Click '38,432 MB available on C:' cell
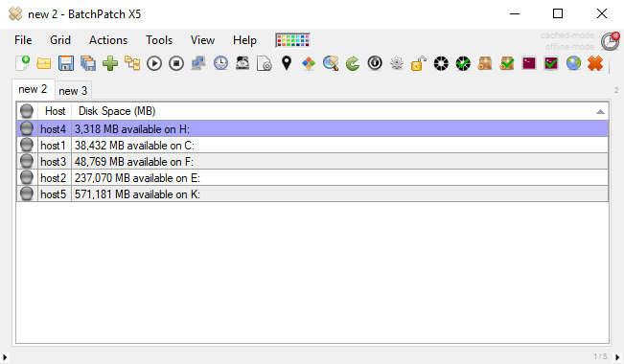 pos(340,146)
